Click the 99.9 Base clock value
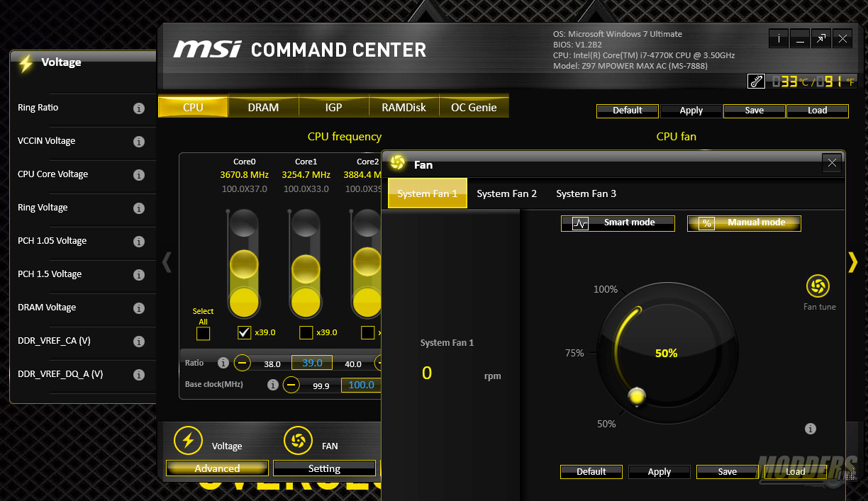The height and width of the screenshot is (501, 868). point(321,386)
